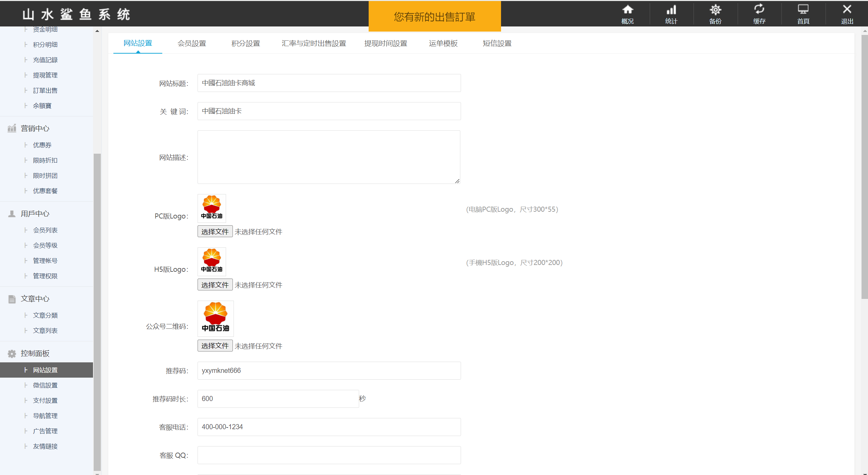Choose a file for PC版Logo
Image resolution: width=868 pixels, height=475 pixels.
point(215,231)
